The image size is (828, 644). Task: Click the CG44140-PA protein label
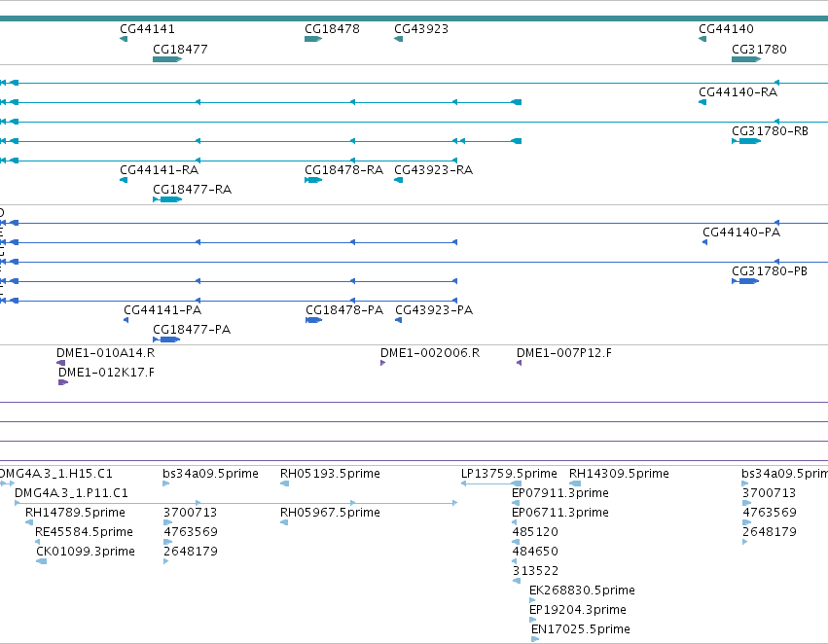pos(741,233)
